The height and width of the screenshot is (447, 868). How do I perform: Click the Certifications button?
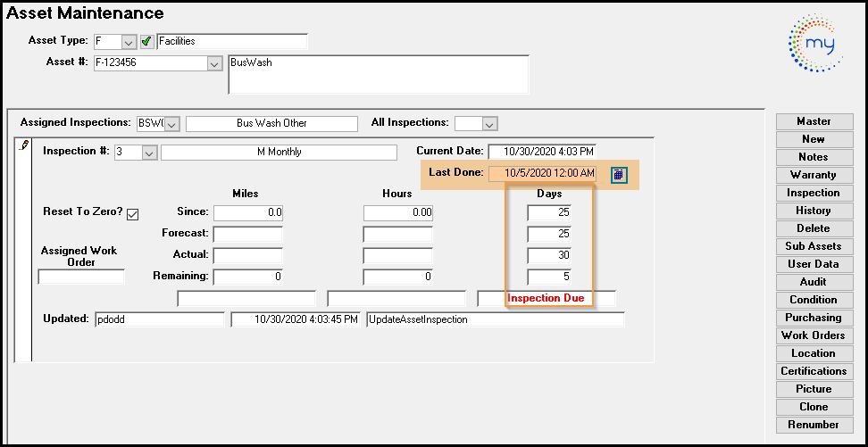(x=814, y=371)
